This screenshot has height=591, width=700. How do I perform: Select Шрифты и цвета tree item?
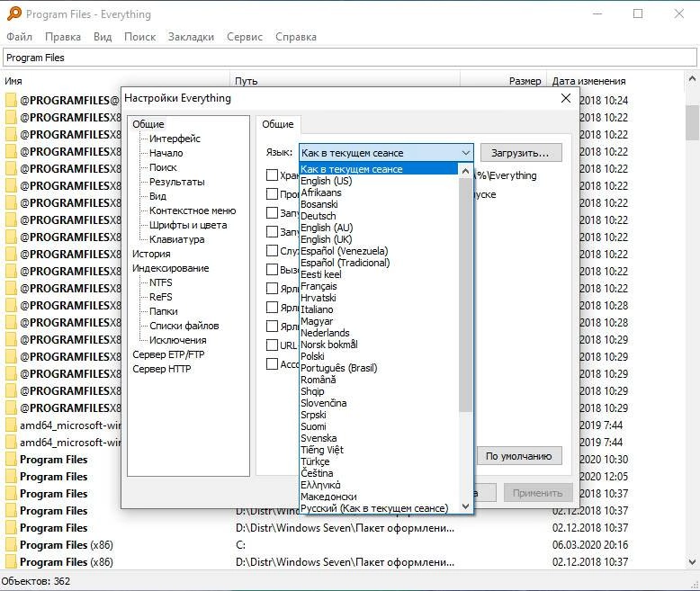(188, 225)
